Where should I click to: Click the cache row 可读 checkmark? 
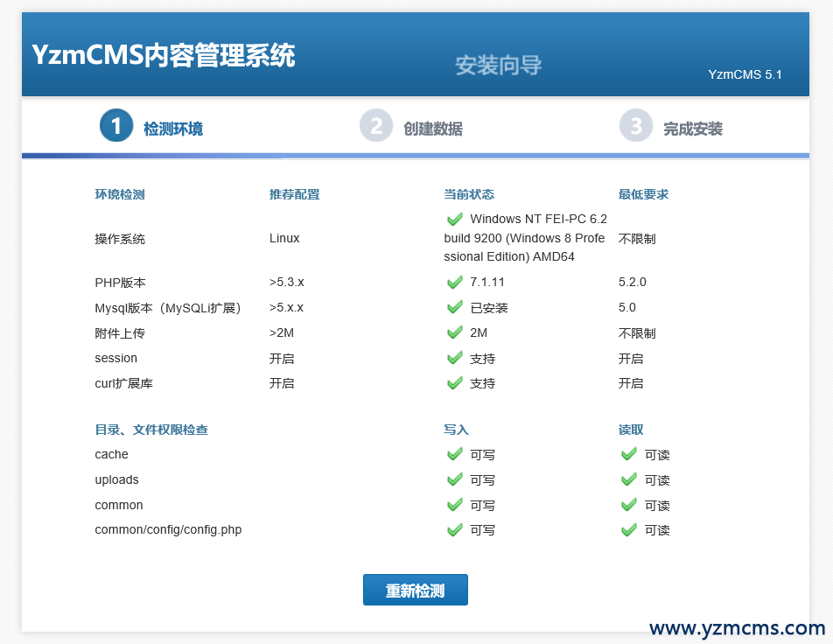629,454
